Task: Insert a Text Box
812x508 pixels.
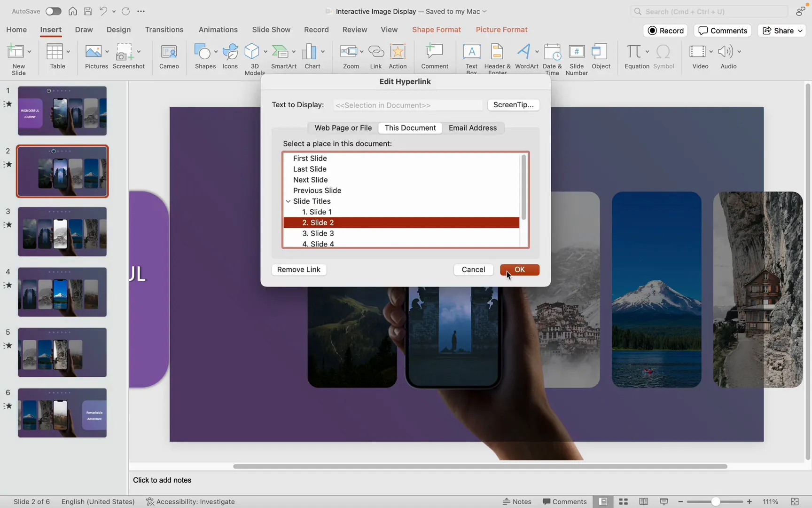Action: 471,52
